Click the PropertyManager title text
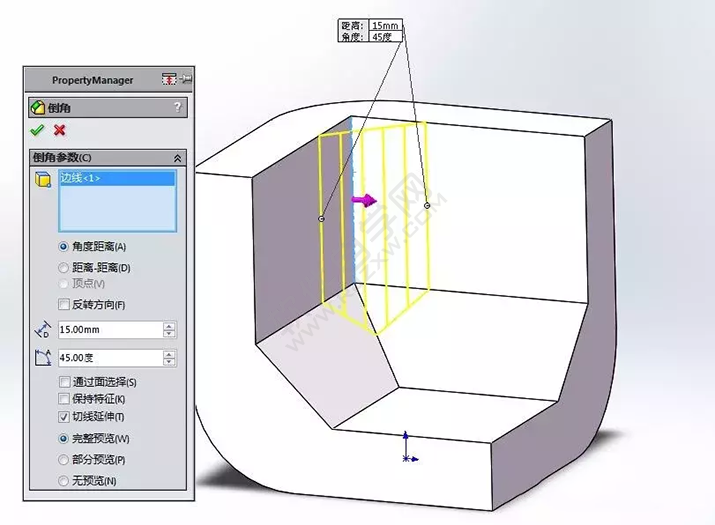This screenshot has height=525, width=715. (93, 80)
